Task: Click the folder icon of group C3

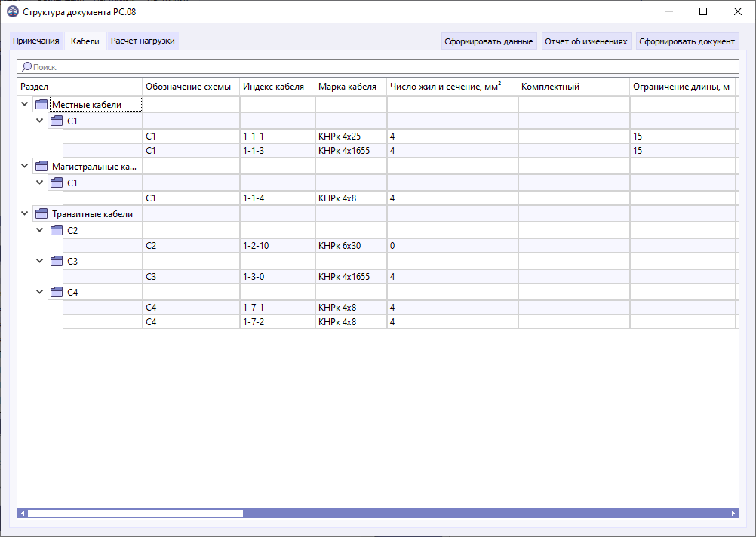Action: [56, 261]
